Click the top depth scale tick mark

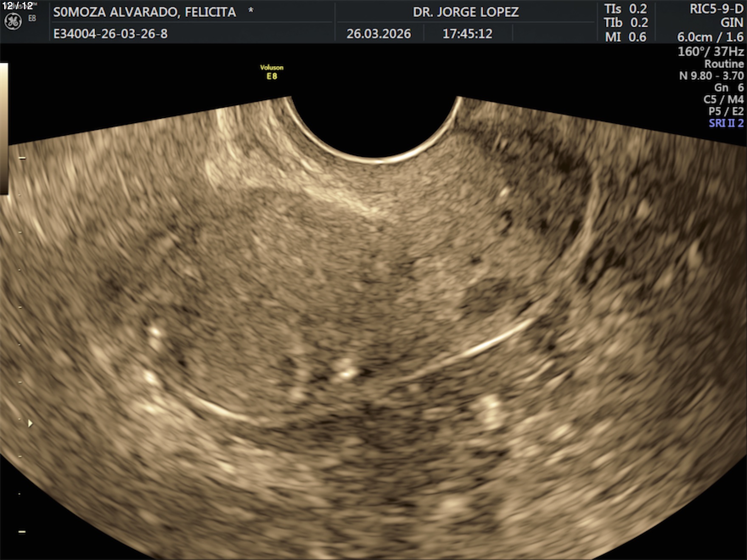22,158
